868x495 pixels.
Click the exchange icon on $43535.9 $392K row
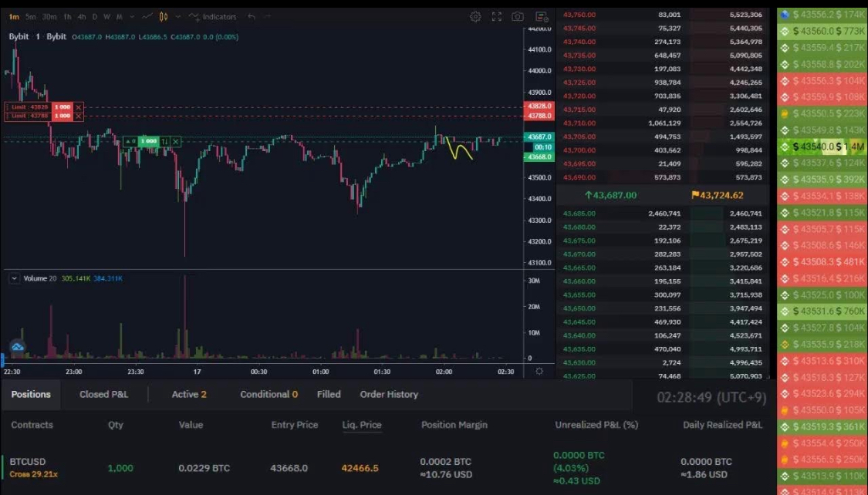click(x=785, y=180)
